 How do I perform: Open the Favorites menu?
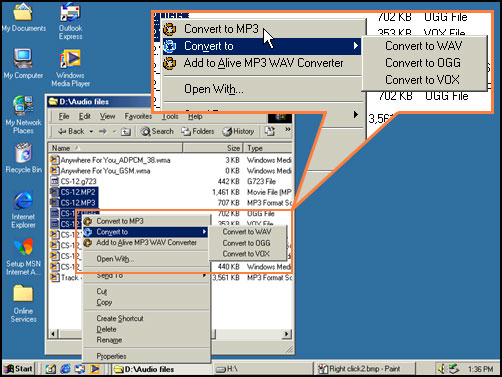[138, 116]
